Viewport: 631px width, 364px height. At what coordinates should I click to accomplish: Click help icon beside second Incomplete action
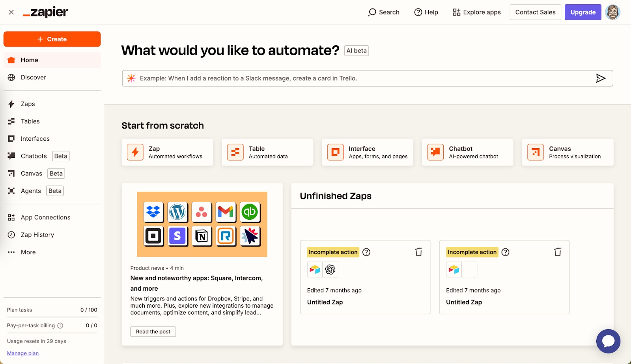point(506,252)
